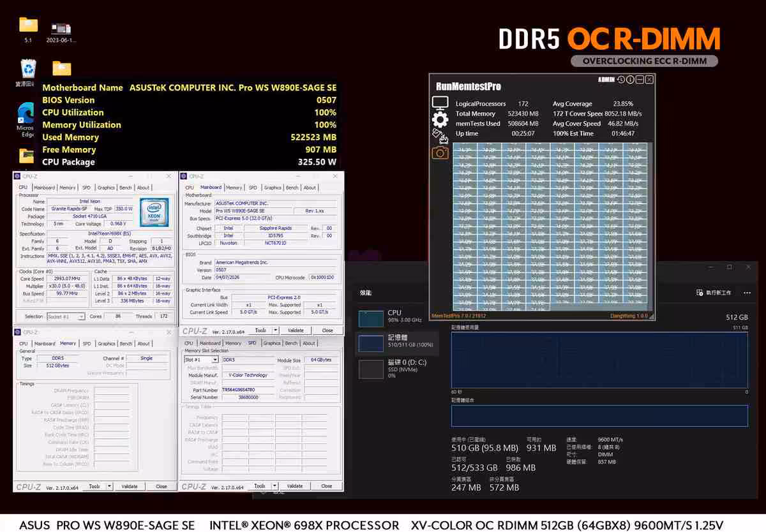Click Validate in the CPU-Z Mainboard window
Viewport: 766px width, 532px height.
296,330
